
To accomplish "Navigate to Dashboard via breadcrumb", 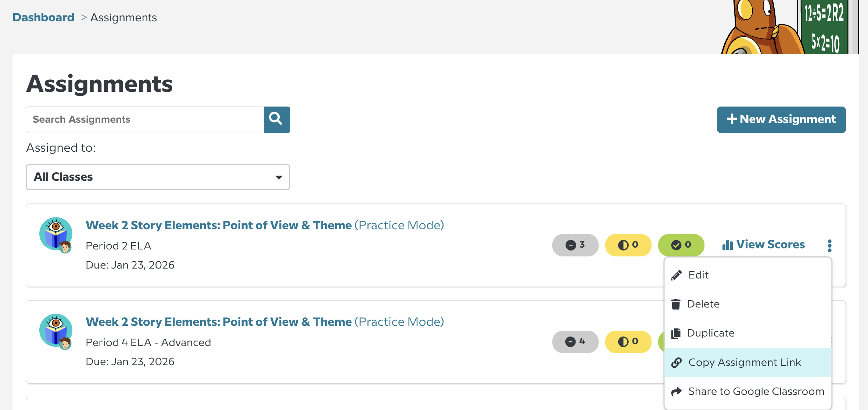I will [43, 17].
